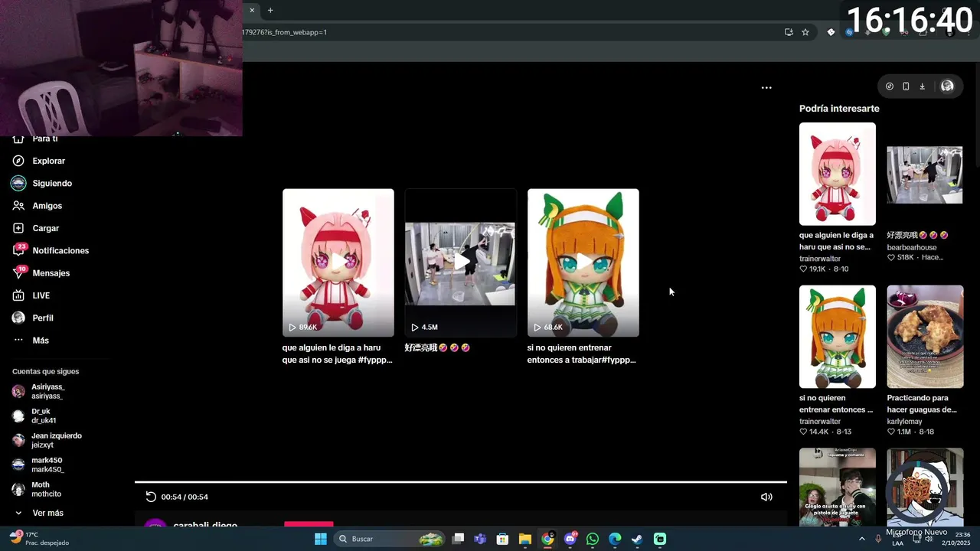Bookmark this page with star icon
980x551 pixels.
coord(805,32)
